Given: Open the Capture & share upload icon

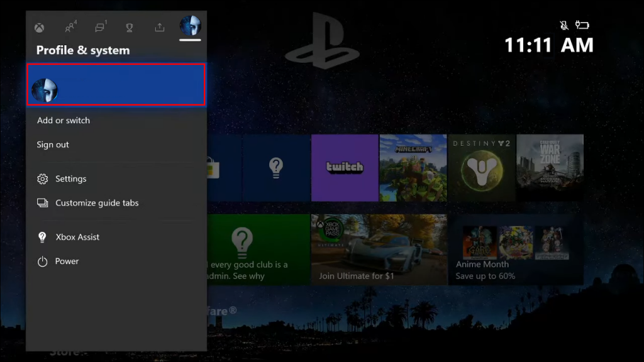Looking at the screenshot, I should [159, 28].
